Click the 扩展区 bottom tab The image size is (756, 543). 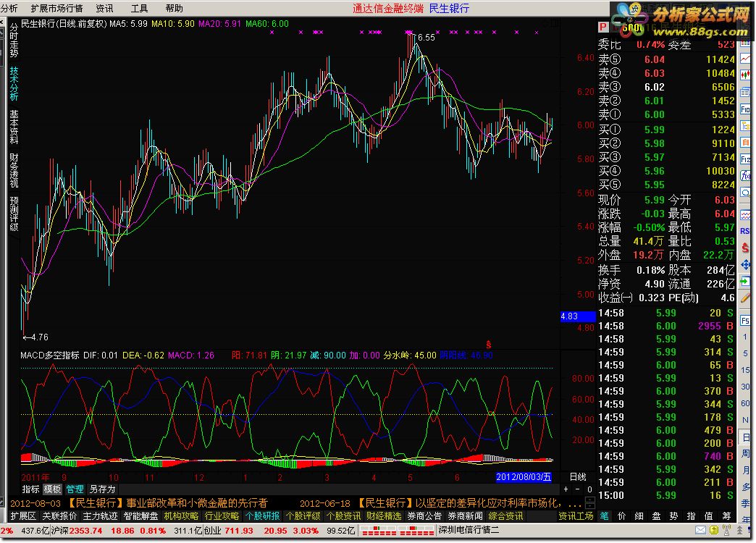coord(23,516)
